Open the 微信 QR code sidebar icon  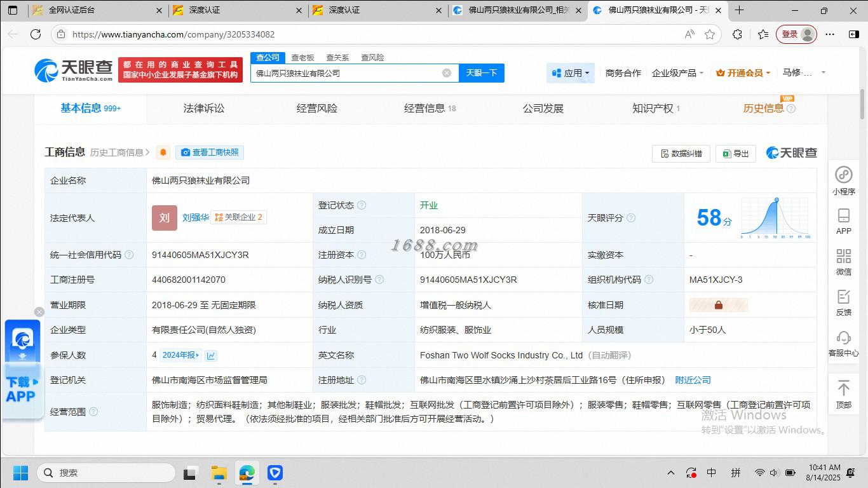coord(844,262)
